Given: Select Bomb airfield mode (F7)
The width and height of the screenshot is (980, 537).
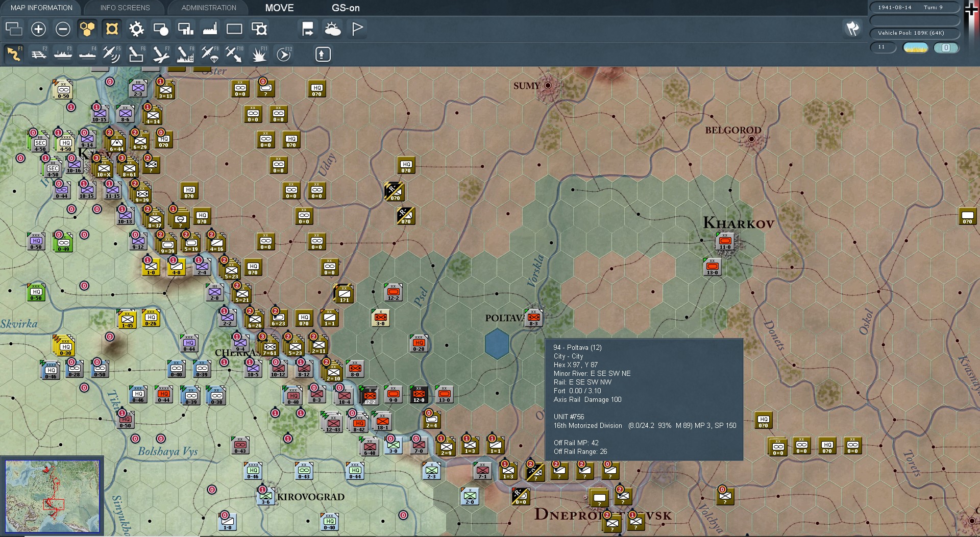Looking at the screenshot, I should coord(161,54).
